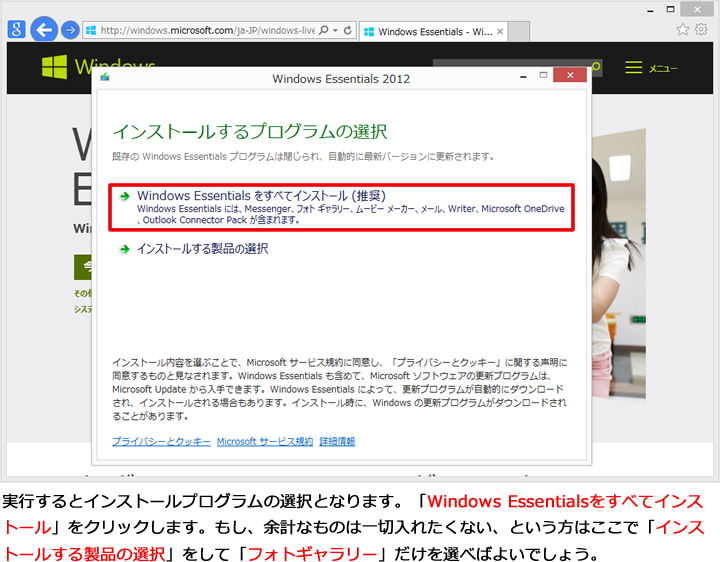
Task: Minimize the Windows Essentials 2012 dialog
Action: pos(523,76)
